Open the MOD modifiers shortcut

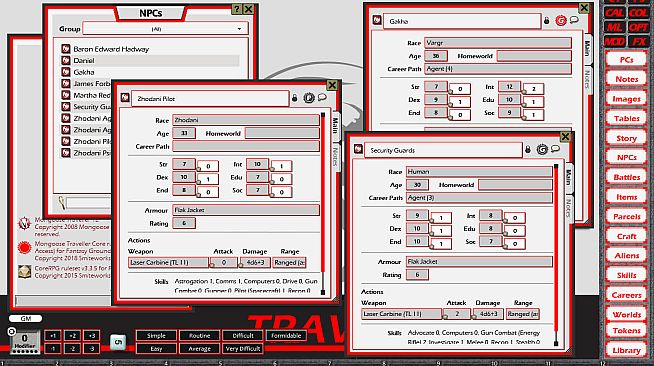(614, 42)
